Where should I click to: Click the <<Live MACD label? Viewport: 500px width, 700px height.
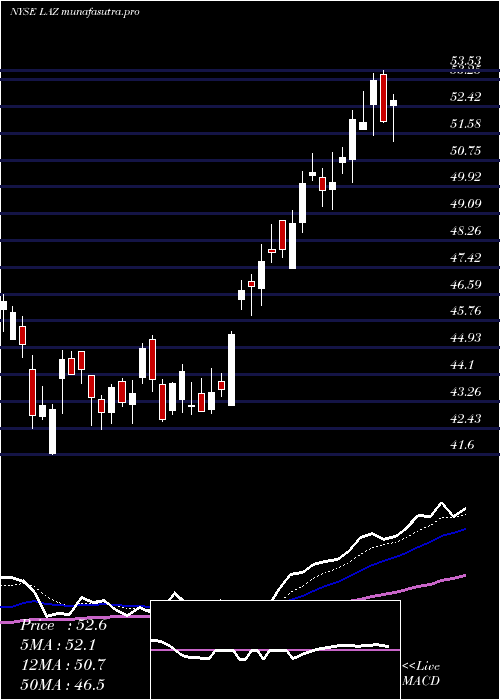[421, 674]
